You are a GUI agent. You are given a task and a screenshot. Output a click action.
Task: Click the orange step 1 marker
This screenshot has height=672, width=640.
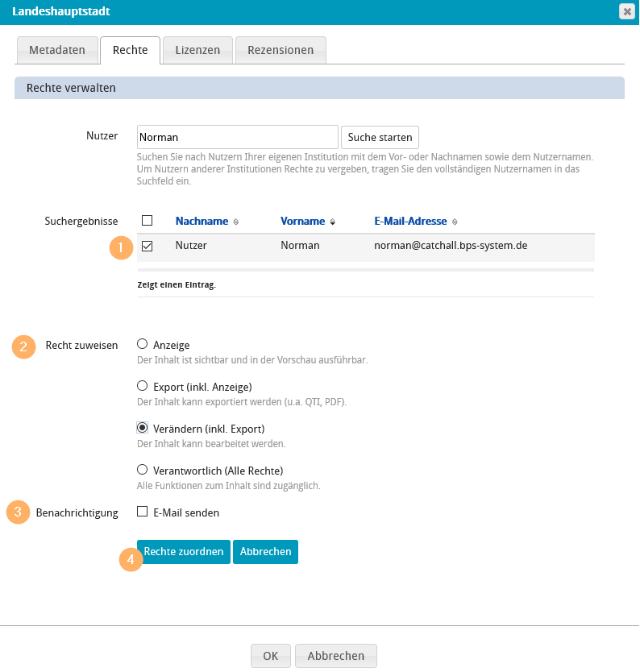(x=120, y=247)
